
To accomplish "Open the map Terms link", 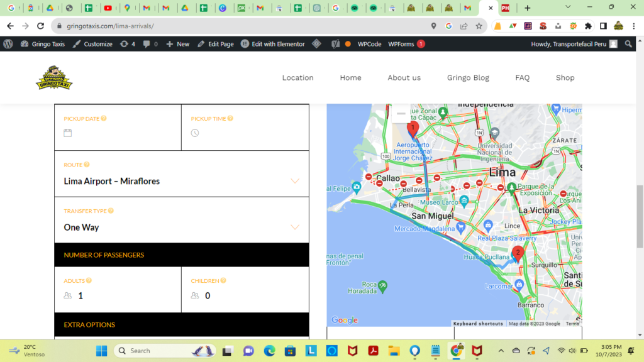I will pyautogui.click(x=572, y=324).
